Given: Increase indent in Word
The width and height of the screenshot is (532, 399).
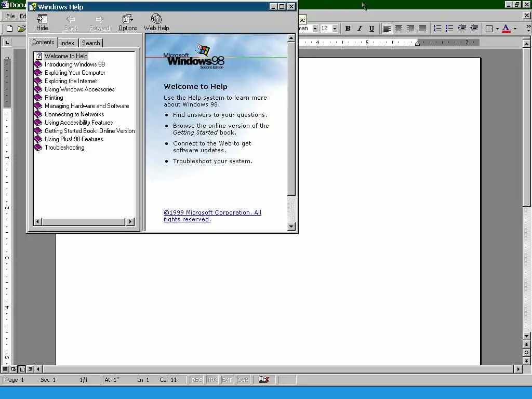Looking at the screenshot, I should 474,29.
